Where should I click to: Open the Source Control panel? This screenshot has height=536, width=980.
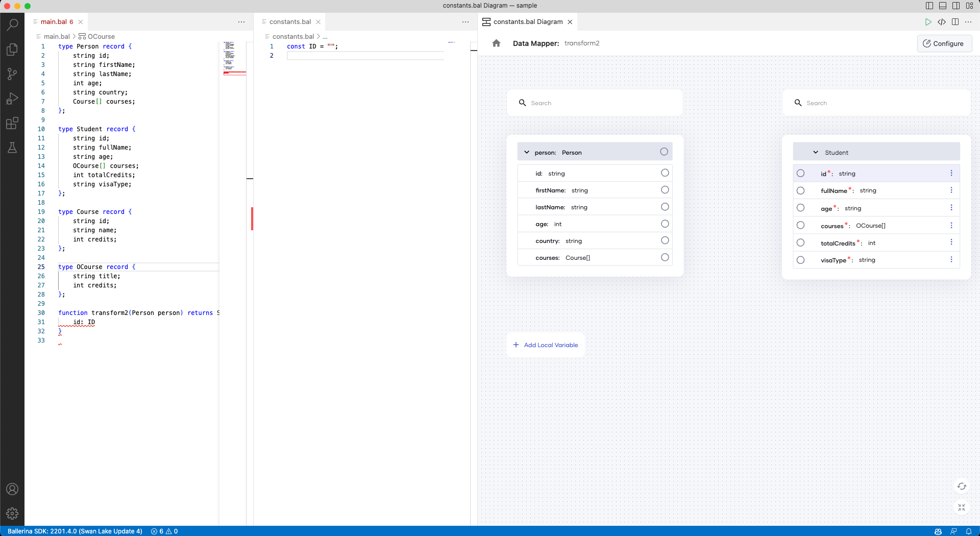12,74
